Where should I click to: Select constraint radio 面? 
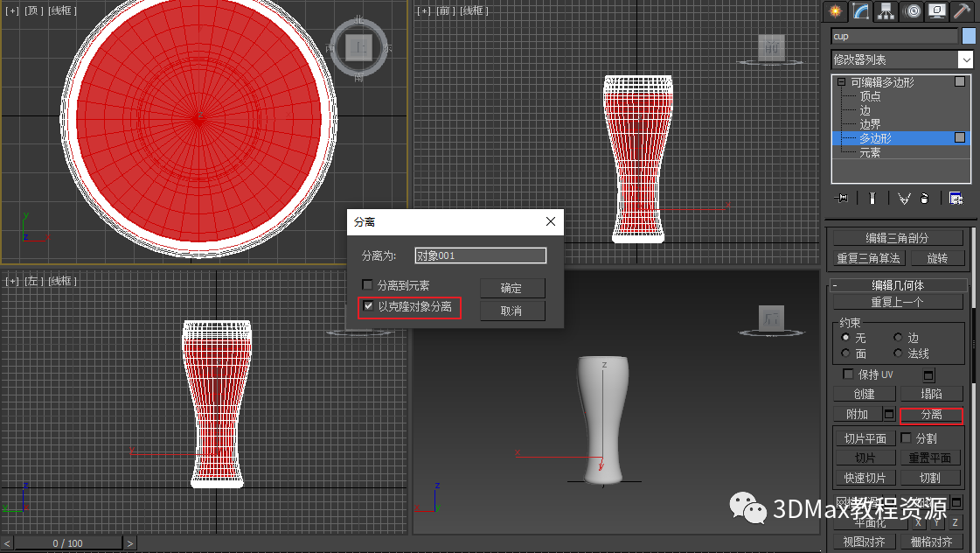coord(845,353)
